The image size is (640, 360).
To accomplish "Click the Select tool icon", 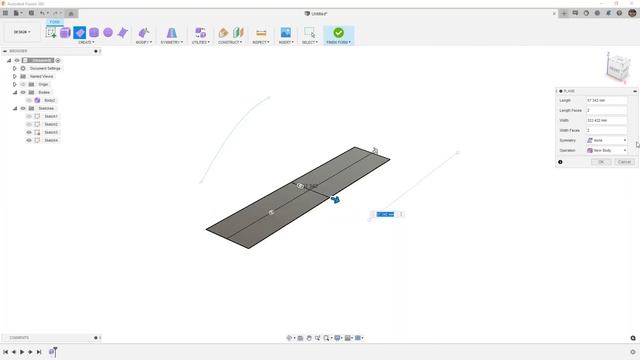I will (310, 33).
